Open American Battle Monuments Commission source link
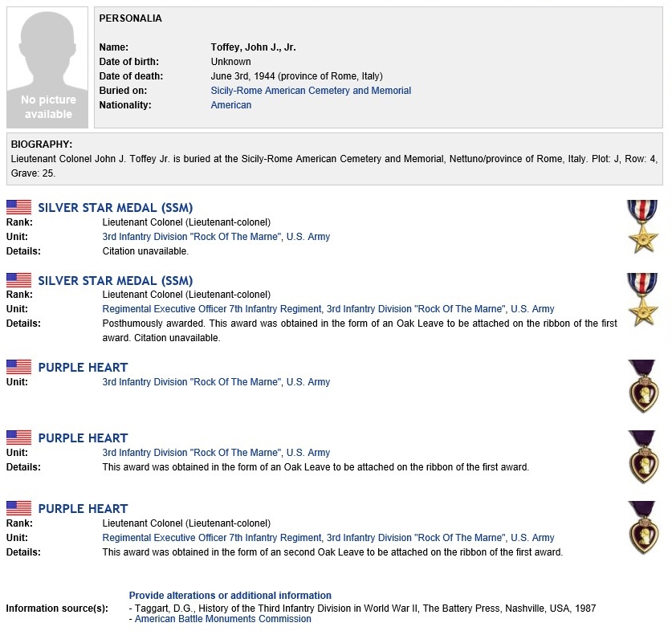This screenshot has width=672, height=635. [223, 619]
